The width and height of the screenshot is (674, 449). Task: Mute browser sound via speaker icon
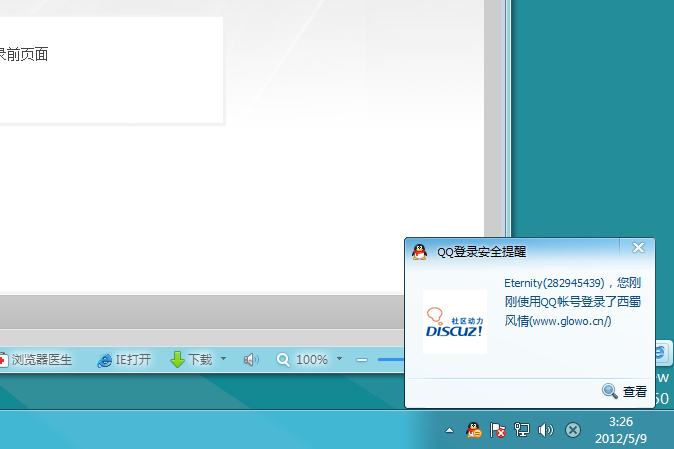(x=251, y=360)
